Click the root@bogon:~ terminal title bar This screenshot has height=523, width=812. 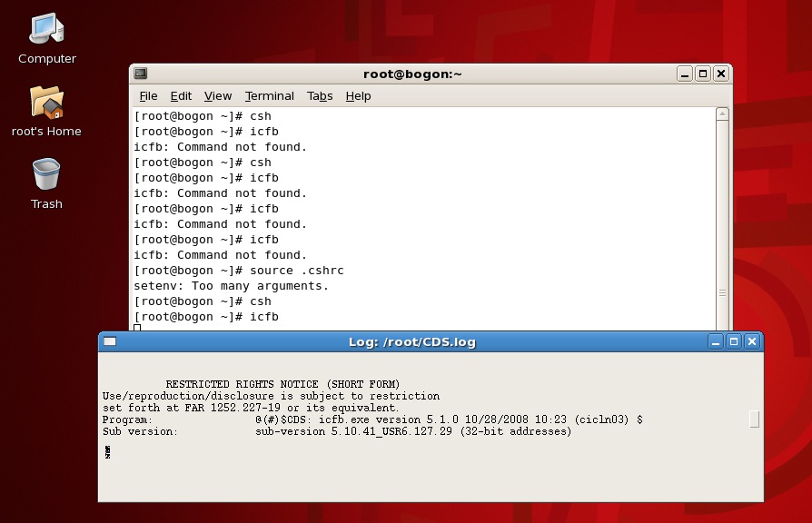pos(412,74)
